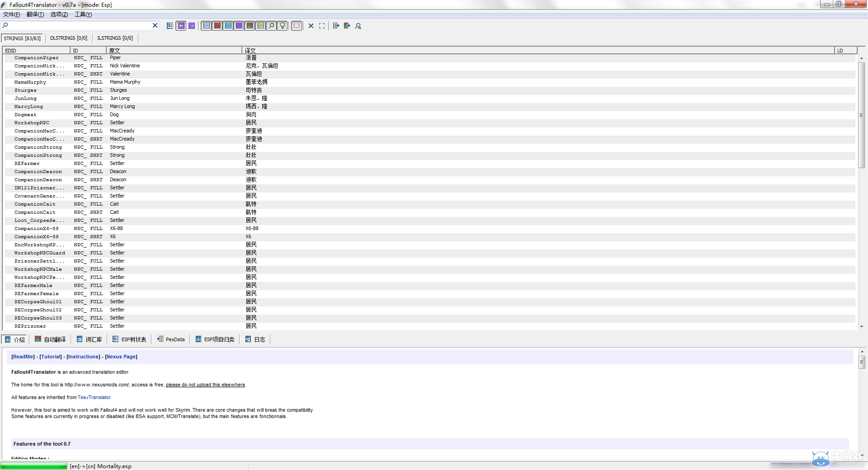Open the 选项(Z) menu

59,14
